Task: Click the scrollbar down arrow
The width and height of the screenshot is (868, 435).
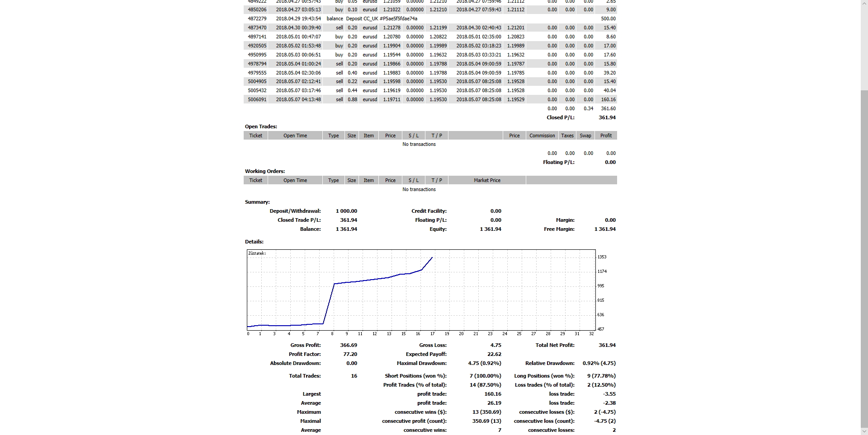Action: pos(864,431)
